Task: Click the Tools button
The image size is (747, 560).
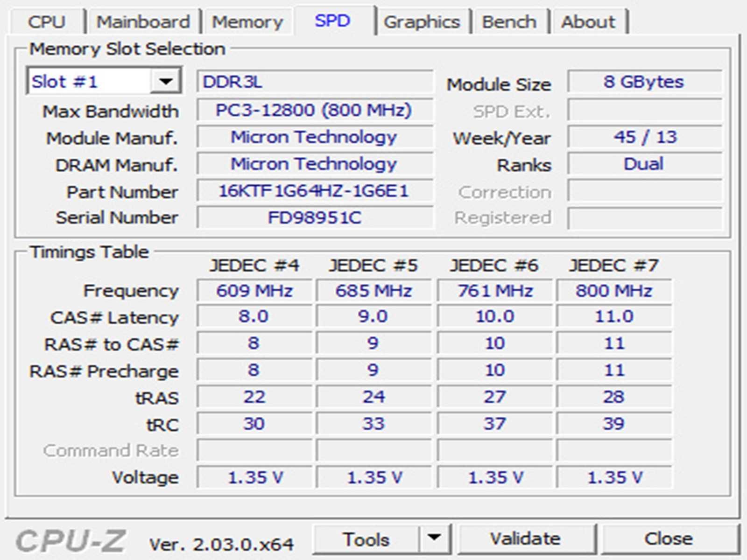Action: tap(366, 539)
